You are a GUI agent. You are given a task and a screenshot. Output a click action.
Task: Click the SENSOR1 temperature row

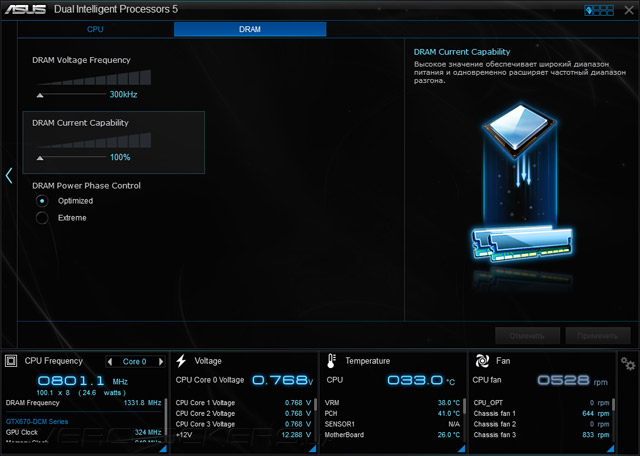coord(392,424)
